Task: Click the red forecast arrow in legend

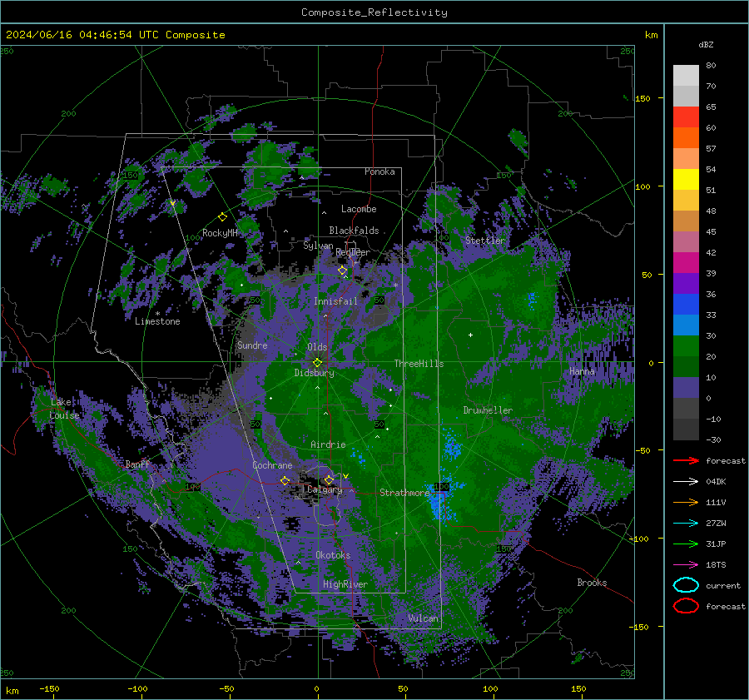Action: [x=686, y=460]
